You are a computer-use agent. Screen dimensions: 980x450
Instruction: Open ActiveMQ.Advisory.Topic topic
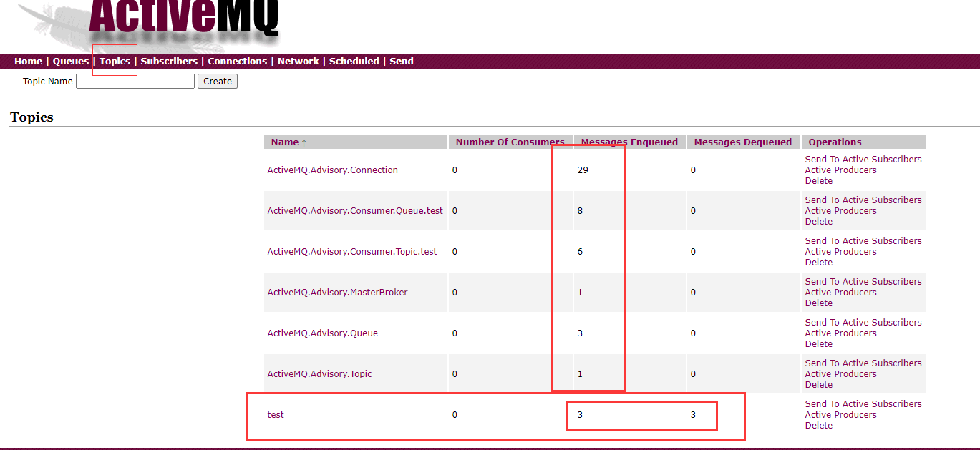[319, 374]
